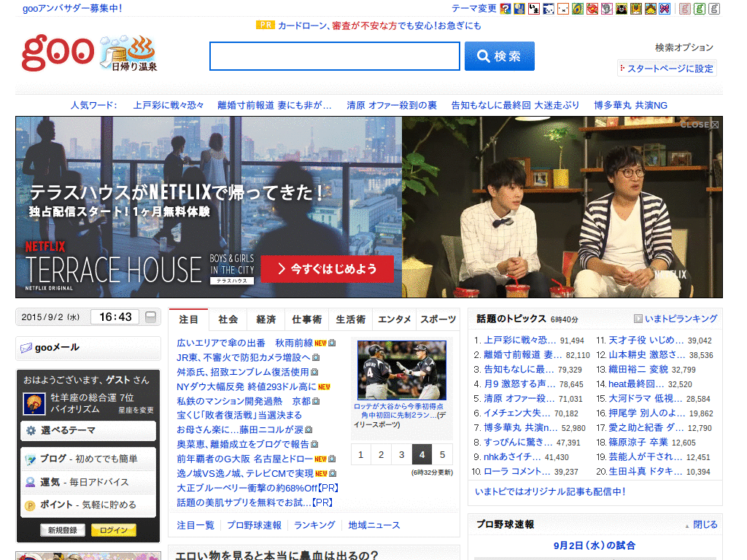Click the ポイント coin icon

[30, 506]
